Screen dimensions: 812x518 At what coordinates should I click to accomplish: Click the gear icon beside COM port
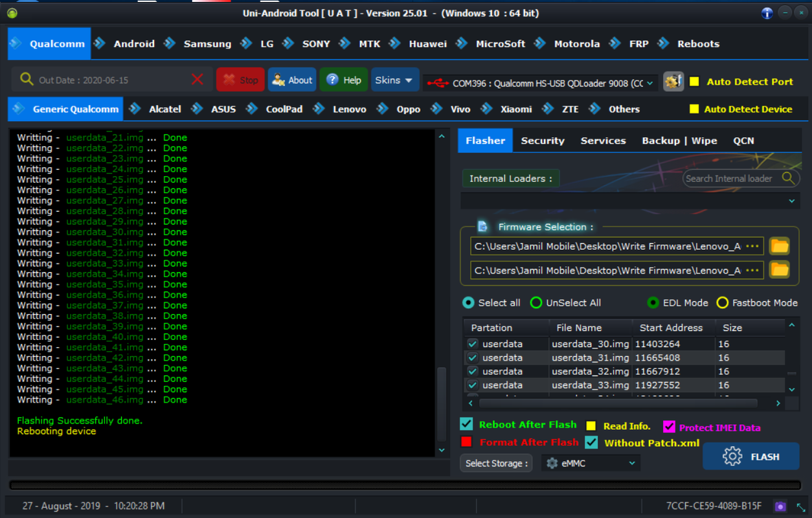(x=673, y=82)
